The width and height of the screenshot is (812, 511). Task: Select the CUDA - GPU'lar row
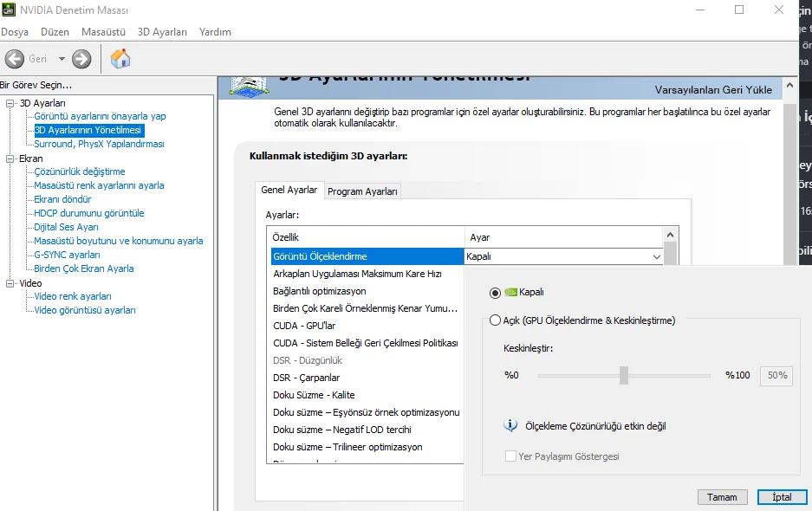pos(367,326)
